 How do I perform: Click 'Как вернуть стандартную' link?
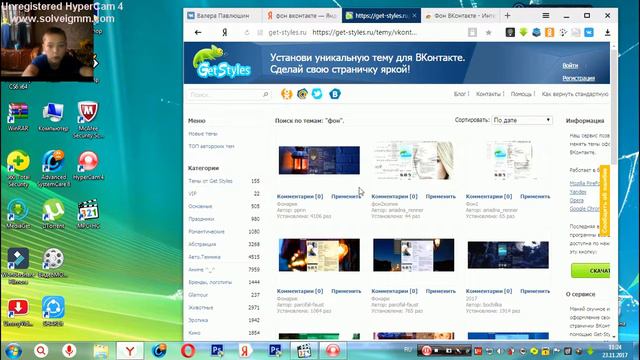click(x=575, y=94)
